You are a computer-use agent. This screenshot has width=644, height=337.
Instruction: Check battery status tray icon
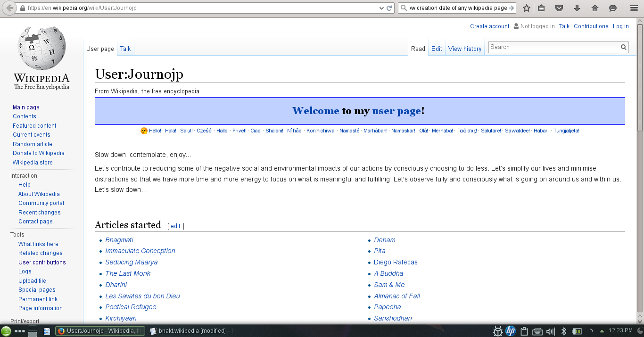(577, 331)
